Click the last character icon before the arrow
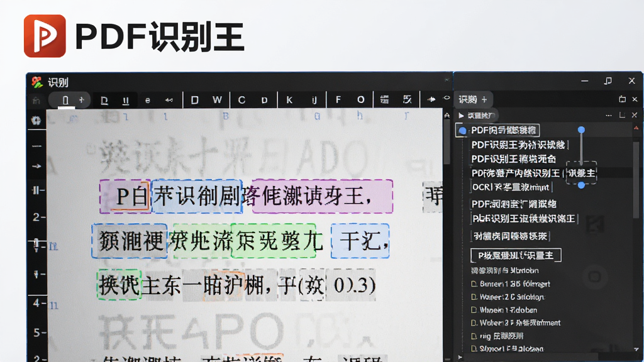 [407, 99]
